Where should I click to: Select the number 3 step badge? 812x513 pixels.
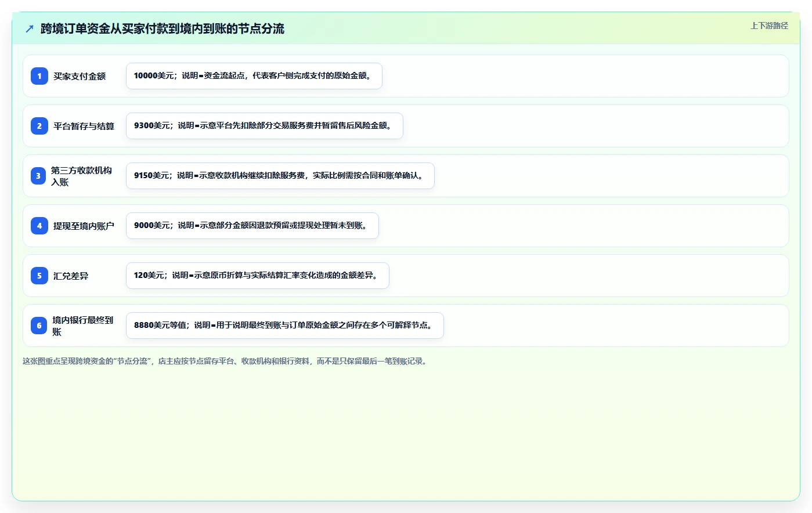pos(38,176)
